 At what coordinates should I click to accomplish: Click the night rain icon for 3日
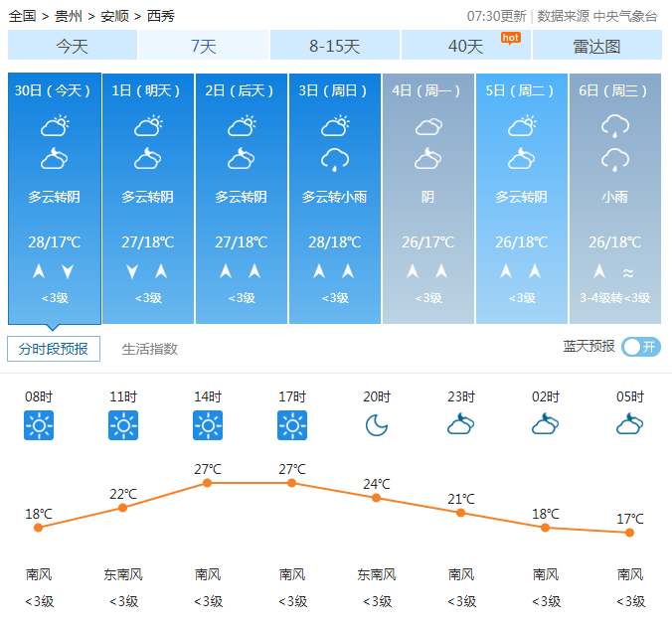coord(335,159)
